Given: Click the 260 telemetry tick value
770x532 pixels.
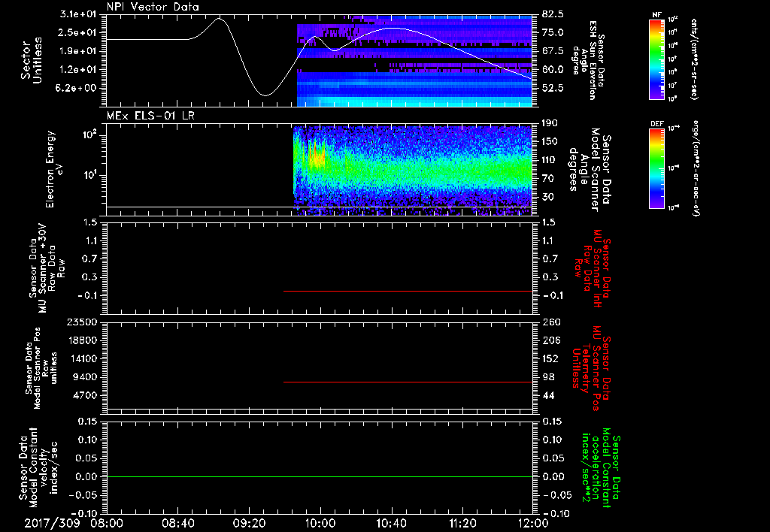Looking at the screenshot, I should 550,322.
